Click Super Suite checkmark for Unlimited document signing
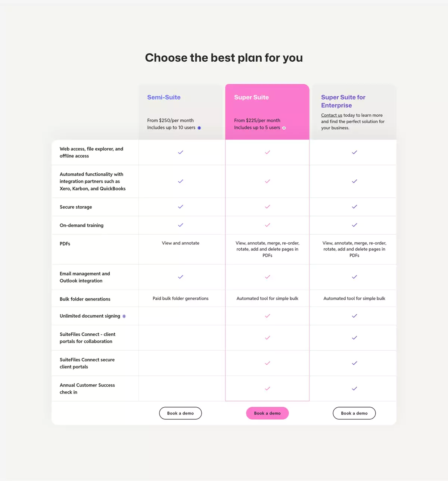Image resolution: width=448 pixels, height=481 pixels. pos(267,316)
